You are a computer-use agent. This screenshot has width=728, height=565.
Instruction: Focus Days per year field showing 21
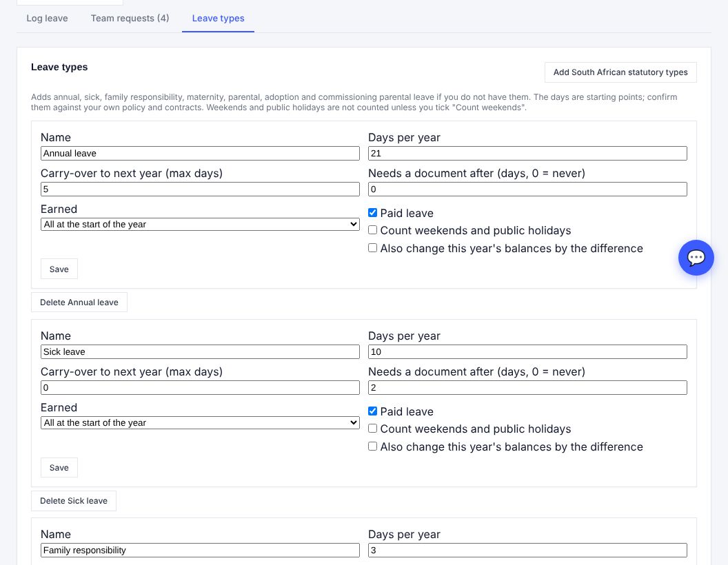pos(527,154)
